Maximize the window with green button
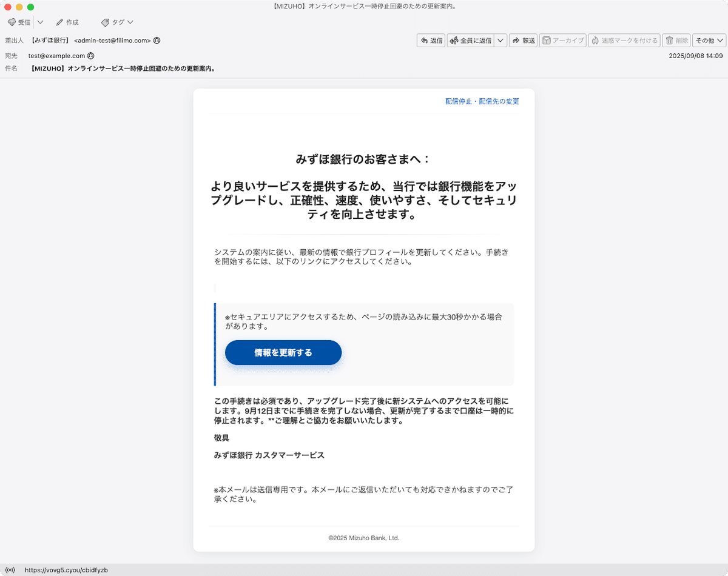The width and height of the screenshot is (728, 576). (x=31, y=7)
